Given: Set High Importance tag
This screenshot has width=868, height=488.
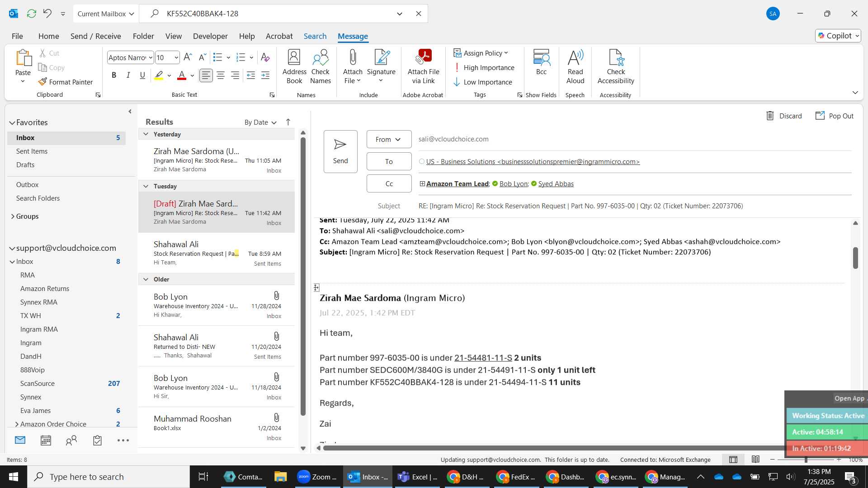Looking at the screenshot, I should pos(484,68).
